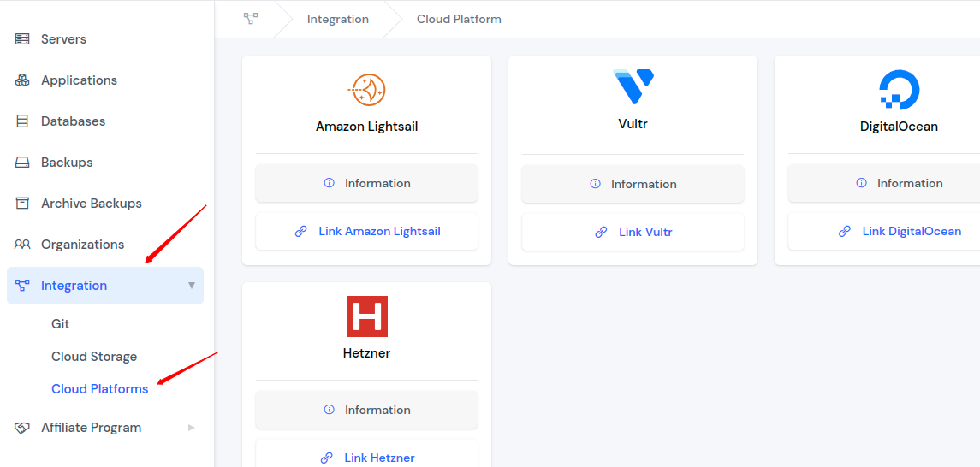Click the Applications cubes icon
This screenshot has height=467, width=980.
[x=22, y=80]
